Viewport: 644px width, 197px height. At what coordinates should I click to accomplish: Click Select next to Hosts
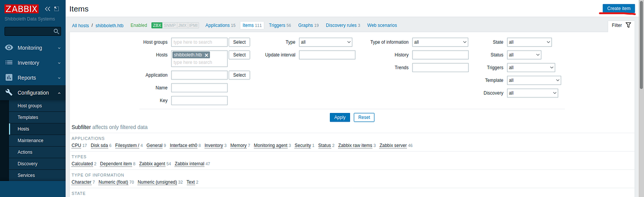(239, 55)
